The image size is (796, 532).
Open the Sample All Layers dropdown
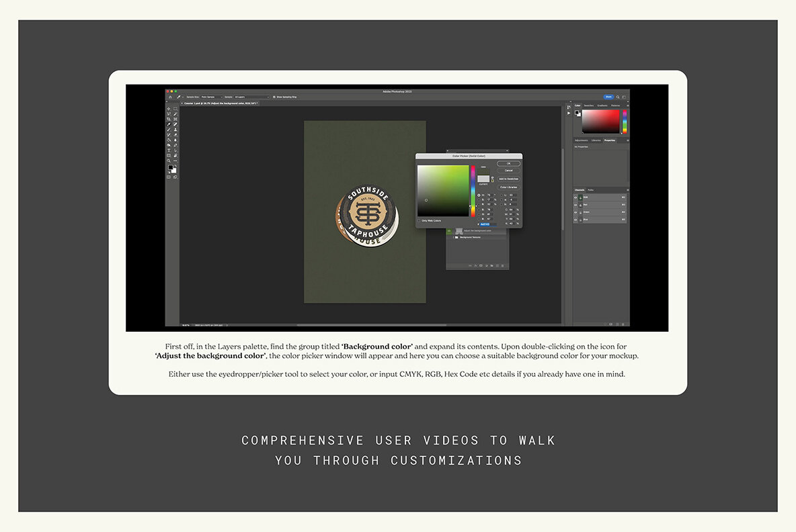pos(251,97)
